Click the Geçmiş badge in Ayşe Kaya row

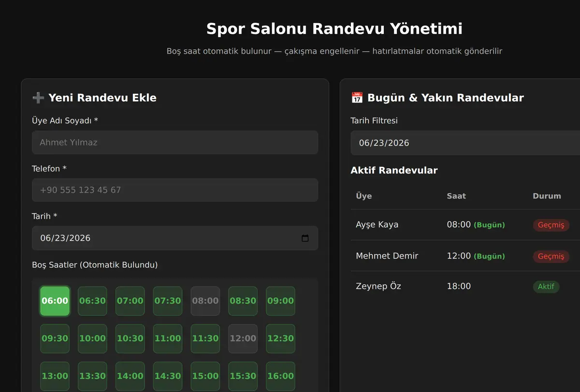tap(551, 225)
